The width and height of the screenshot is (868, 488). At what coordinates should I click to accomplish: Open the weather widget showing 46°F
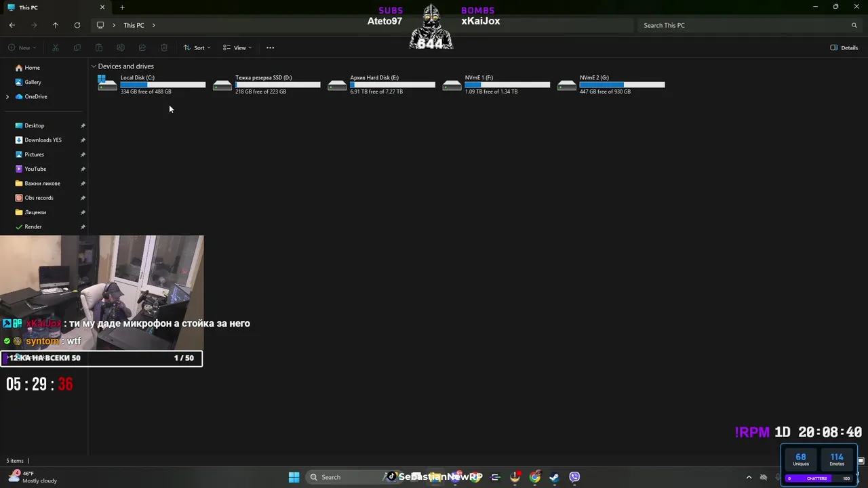click(x=33, y=477)
